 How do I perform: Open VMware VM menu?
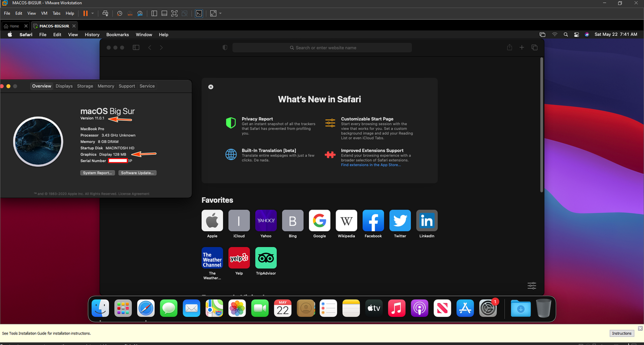44,13
